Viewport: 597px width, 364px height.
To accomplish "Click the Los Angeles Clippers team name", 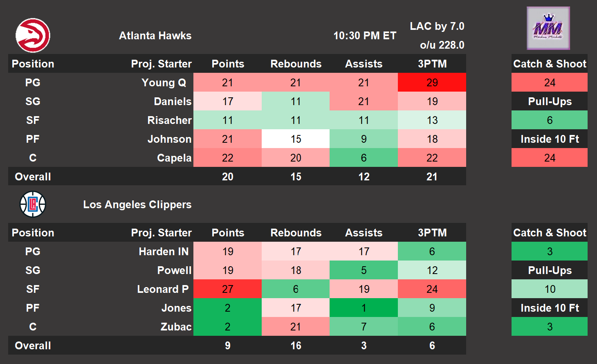I will 137,204.
